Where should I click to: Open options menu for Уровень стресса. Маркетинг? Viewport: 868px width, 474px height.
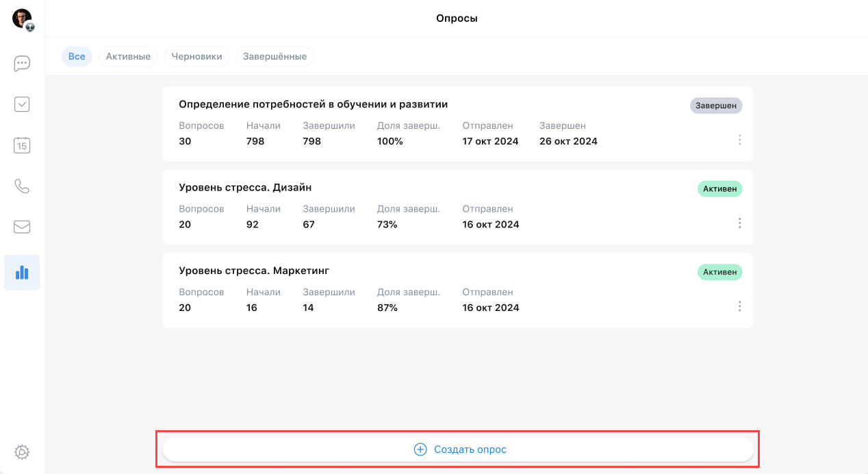739,306
